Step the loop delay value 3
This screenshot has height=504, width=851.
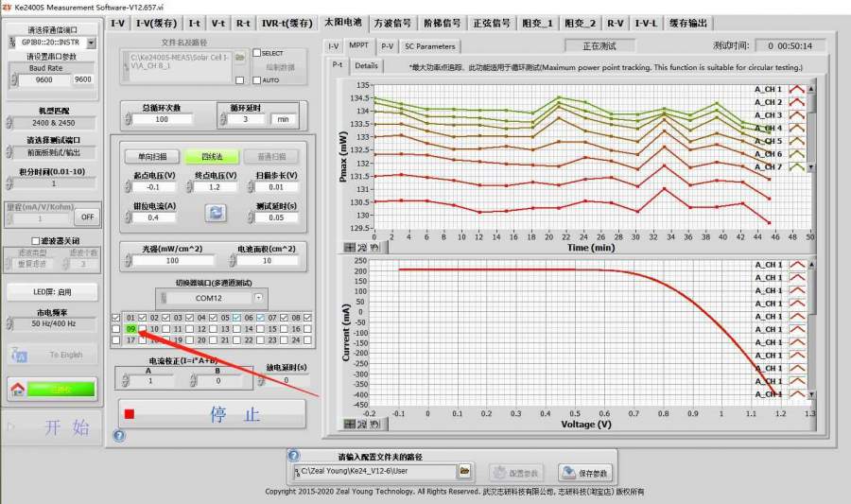(223, 119)
